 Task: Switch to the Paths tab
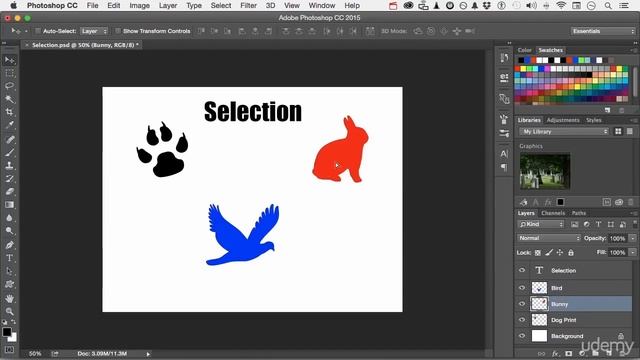point(579,213)
